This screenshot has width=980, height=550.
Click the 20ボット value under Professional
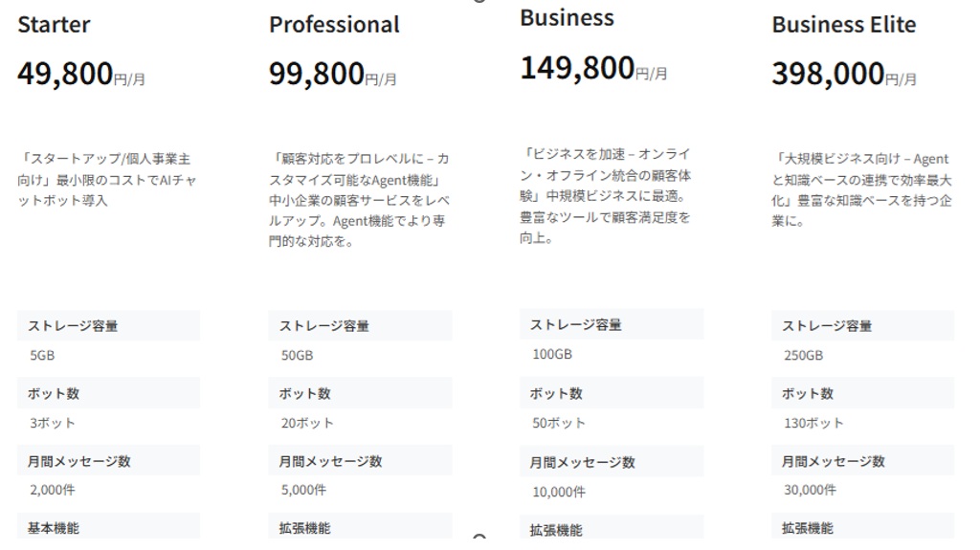pyautogui.click(x=307, y=423)
